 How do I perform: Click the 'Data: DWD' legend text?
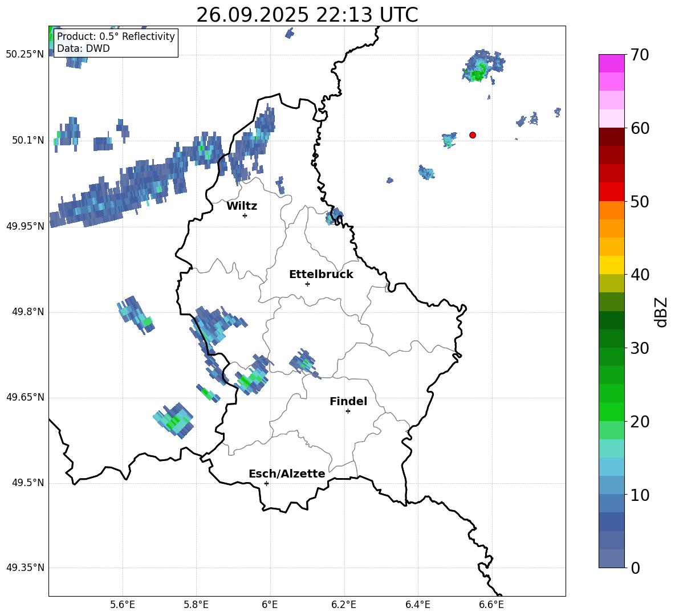[83, 48]
